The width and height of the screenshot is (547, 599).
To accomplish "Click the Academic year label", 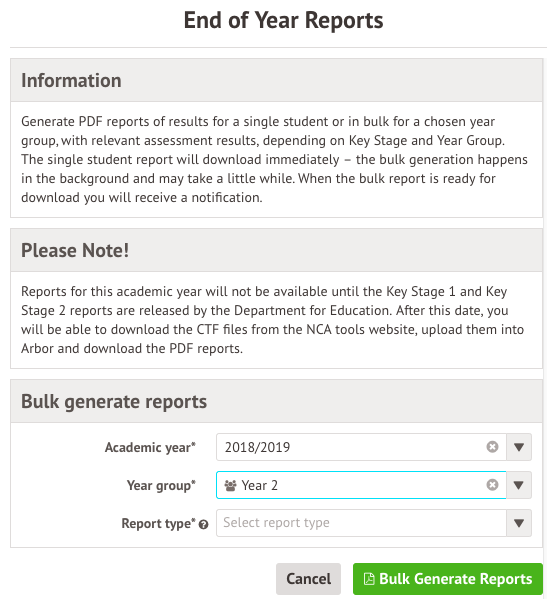I will 150,447.
